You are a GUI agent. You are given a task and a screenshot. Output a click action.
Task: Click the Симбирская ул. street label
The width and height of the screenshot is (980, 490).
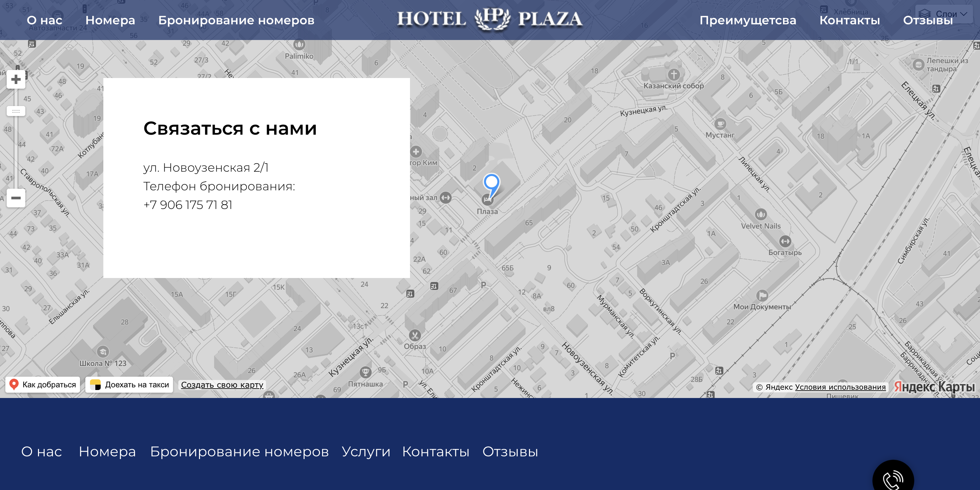[913, 240]
